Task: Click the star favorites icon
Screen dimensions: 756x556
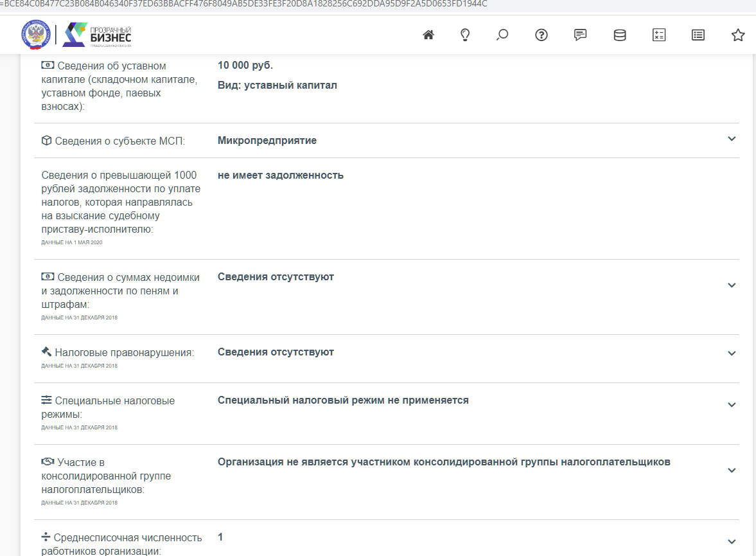Action: 738,35
